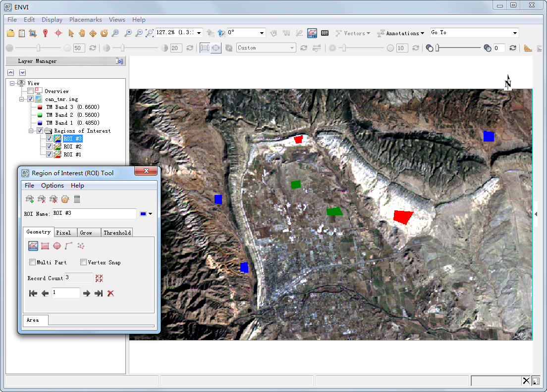This screenshot has width=547, height=392.
Task: Open the Display menu
Action: 52,20
